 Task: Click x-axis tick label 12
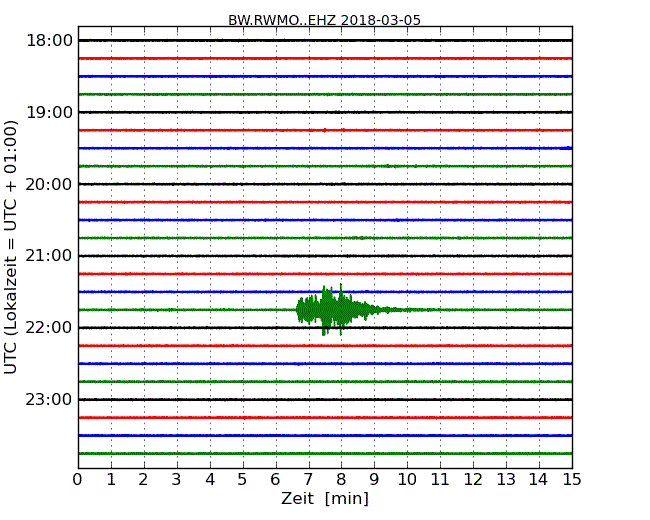[x=473, y=480]
